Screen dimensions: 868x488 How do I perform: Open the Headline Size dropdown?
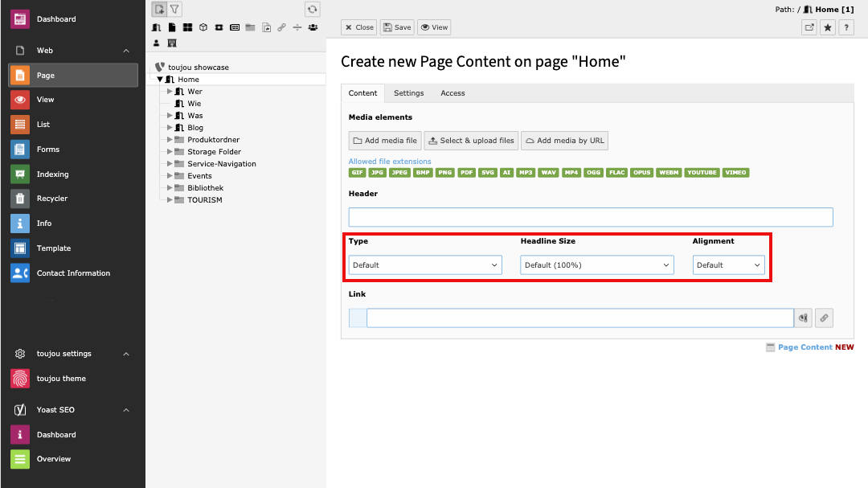click(596, 265)
